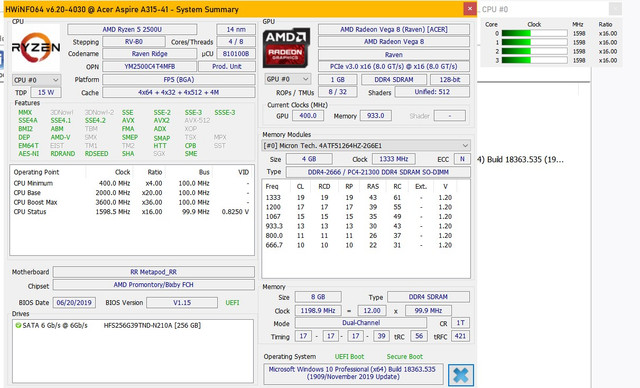Click the 1T command rate field
The image size is (640, 388).
click(x=460, y=323)
